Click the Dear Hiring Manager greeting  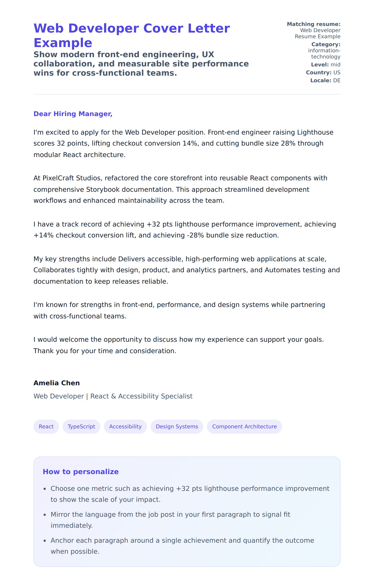click(73, 114)
